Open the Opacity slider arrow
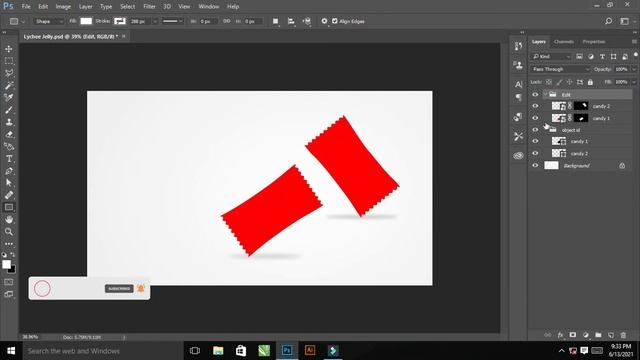Viewport: 640px width, 360px height. (634, 69)
